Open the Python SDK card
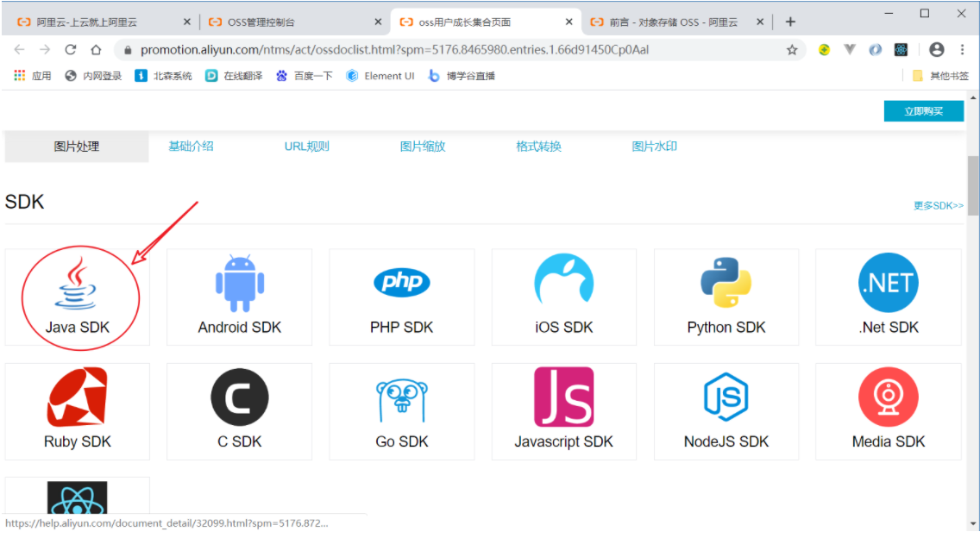This screenshot has height=538, width=980. (726, 297)
